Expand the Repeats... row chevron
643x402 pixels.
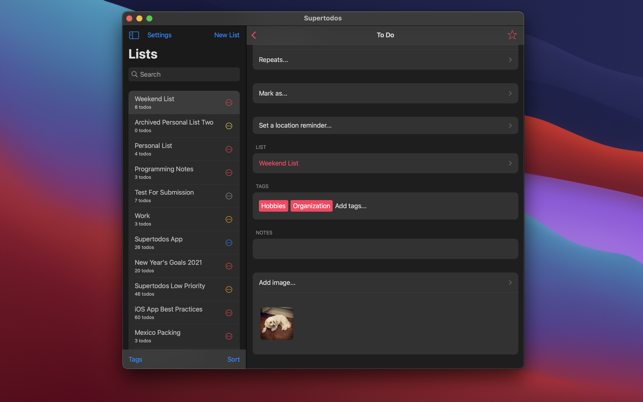(x=510, y=60)
